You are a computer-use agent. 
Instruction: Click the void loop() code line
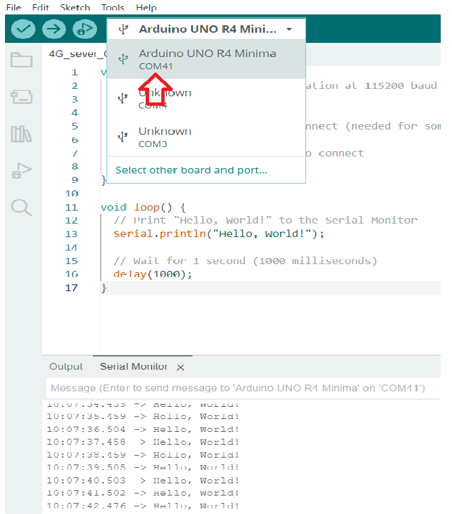click(143, 207)
